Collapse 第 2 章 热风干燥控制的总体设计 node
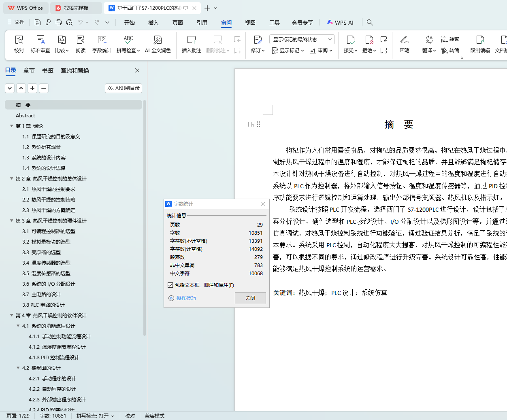 click(11, 178)
